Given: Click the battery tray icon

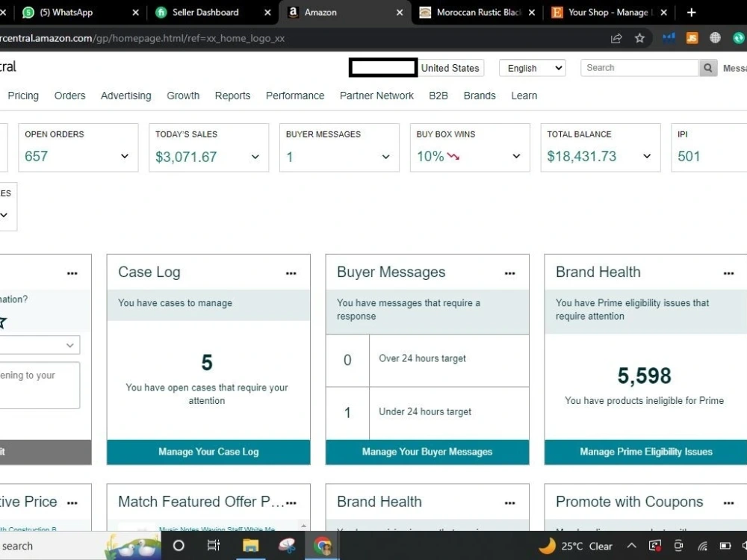Looking at the screenshot, I should (725, 546).
